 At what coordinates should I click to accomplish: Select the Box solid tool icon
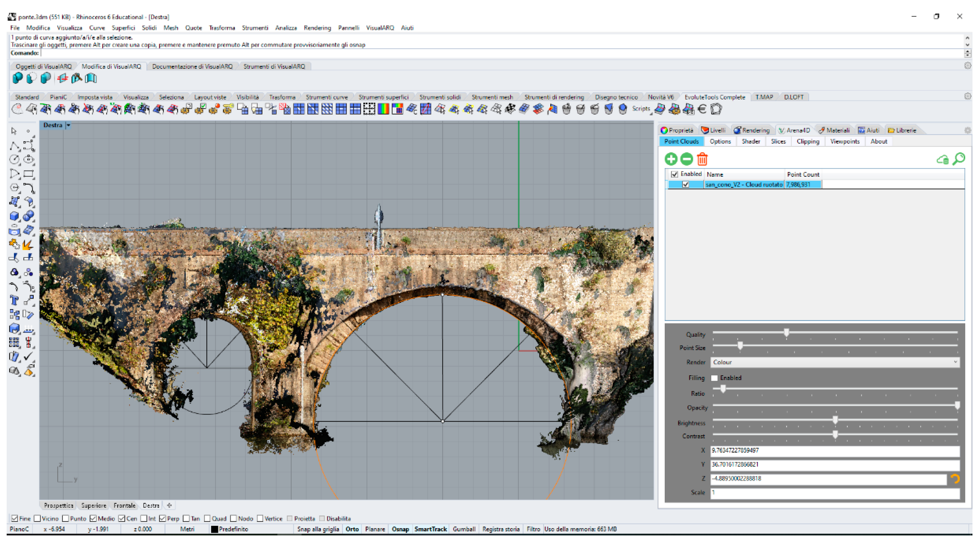[x=14, y=216]
